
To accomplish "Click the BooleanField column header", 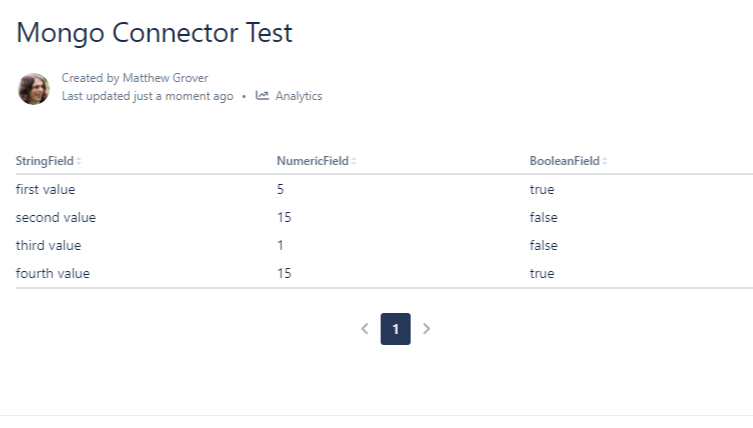I will [565, 161].
